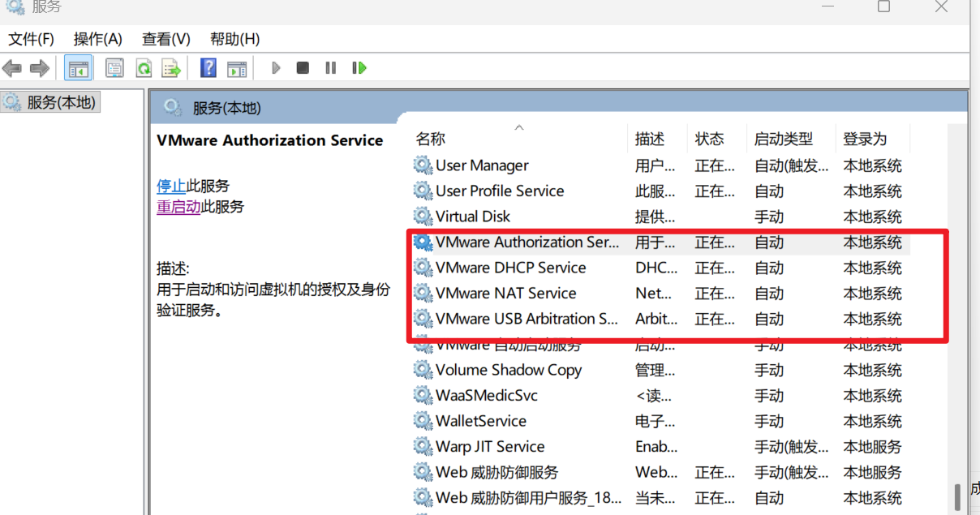Click the Refresh toolbar icon
The width and height of the screenshot is (980, 515).
[144, 68]
